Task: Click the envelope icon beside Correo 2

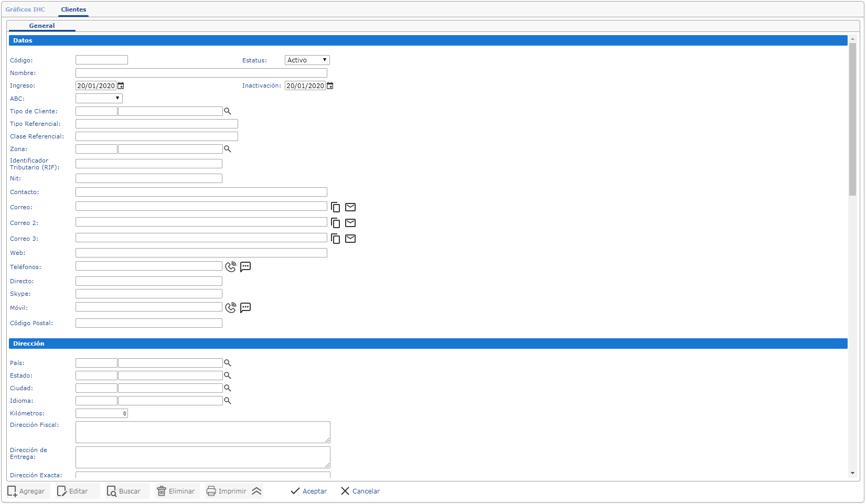Action: click(x=350, y=223)
